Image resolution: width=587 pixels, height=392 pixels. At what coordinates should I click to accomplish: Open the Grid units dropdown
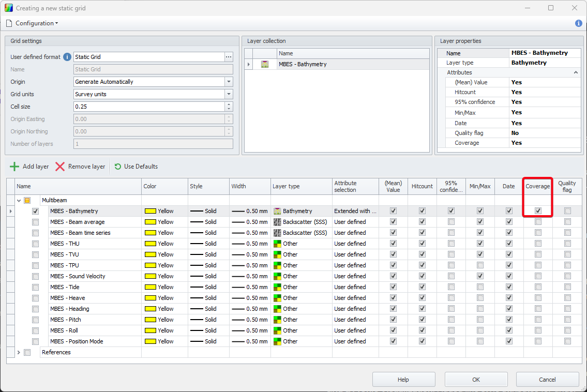tap(228, 94)
